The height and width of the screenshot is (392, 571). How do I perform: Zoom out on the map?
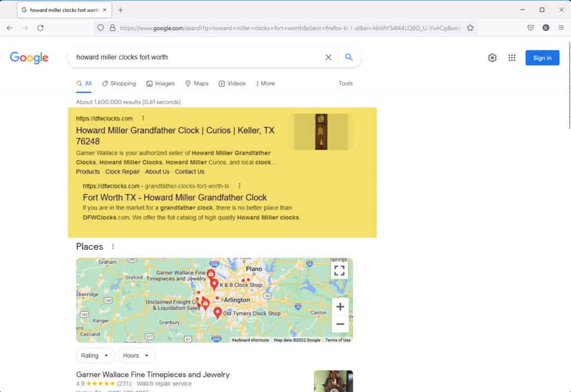pos(340,324)
